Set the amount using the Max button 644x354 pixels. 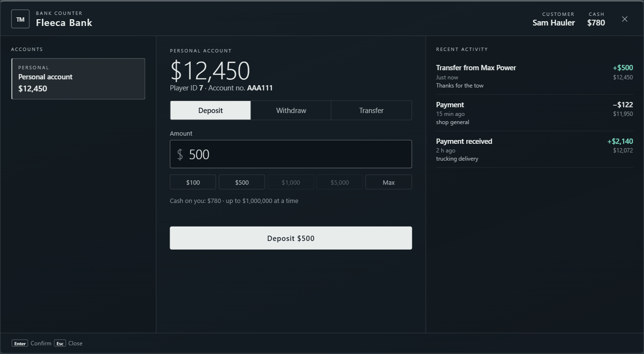click(x=389, y=182)
